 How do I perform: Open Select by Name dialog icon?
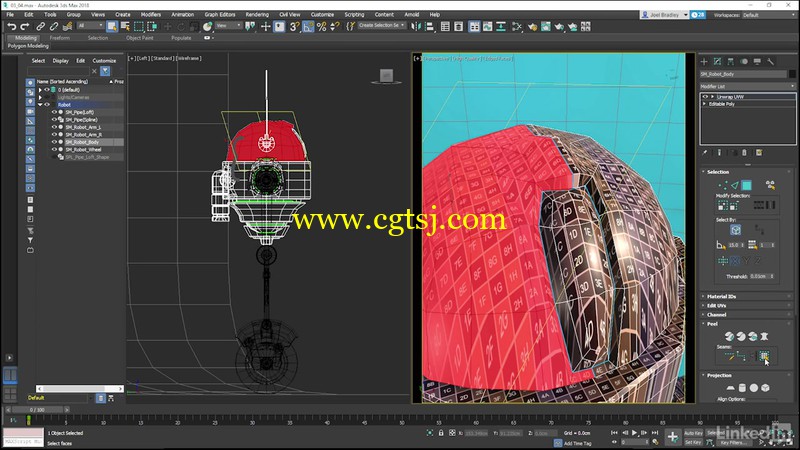point(125,27)
